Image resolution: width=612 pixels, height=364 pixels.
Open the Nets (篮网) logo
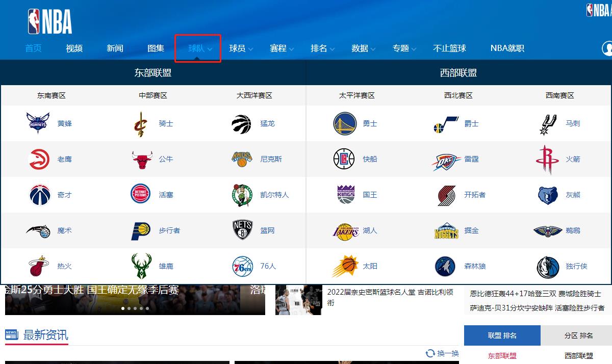(x=243, y=230)
